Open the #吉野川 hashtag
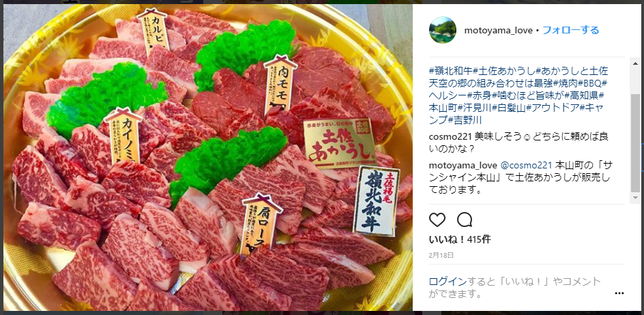Screen dimensions: 644x315 coord(465,120)
